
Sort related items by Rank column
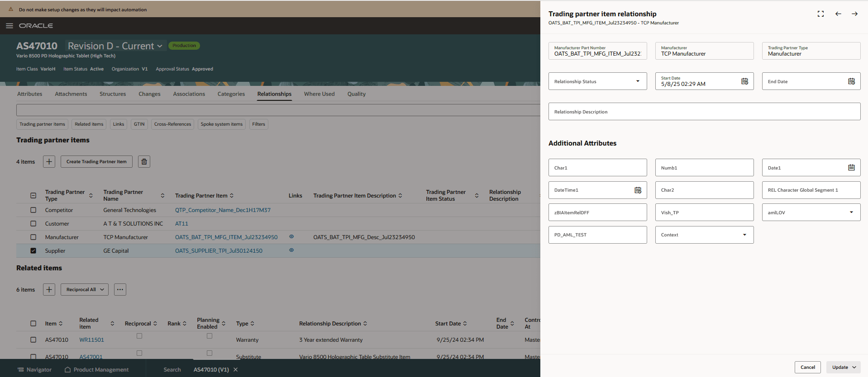click(185, 323)
